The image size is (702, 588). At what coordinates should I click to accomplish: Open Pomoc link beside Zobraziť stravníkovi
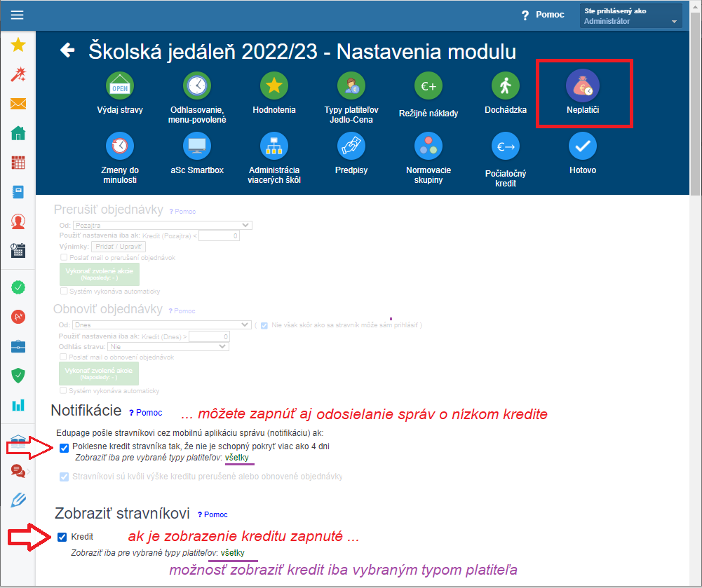pos(212,514)
